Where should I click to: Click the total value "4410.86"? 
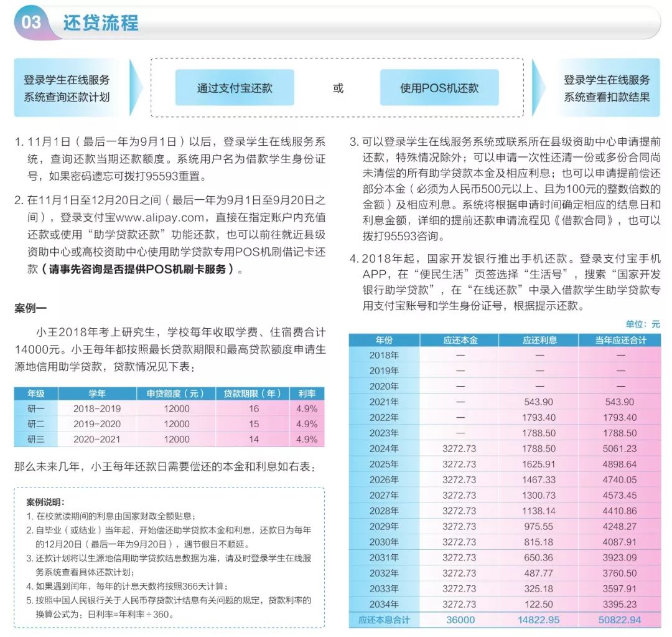click(x=620, y=511)
